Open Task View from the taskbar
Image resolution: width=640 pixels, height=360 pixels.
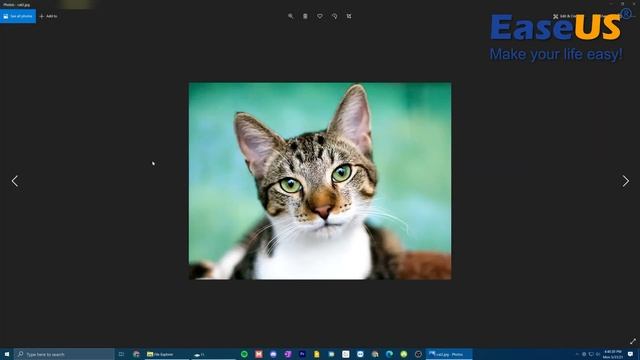click(x=121, y=354)
